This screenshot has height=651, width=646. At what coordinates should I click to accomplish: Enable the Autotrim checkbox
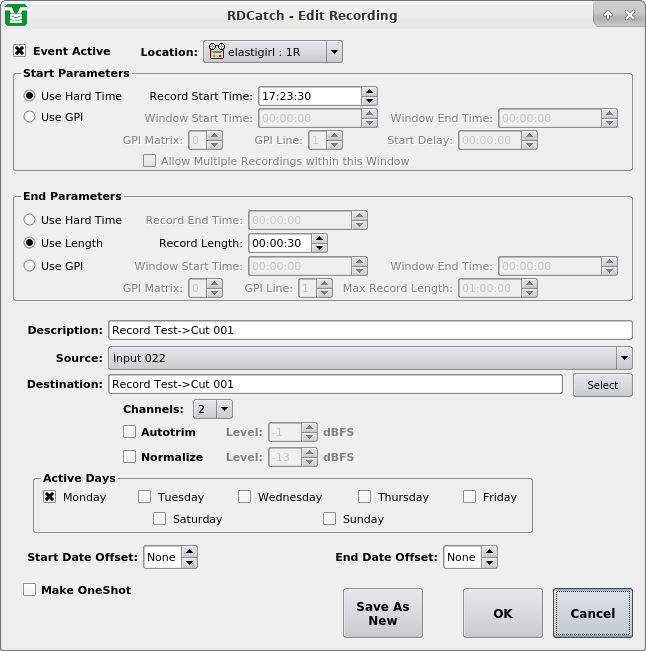[x=129, y=432]
